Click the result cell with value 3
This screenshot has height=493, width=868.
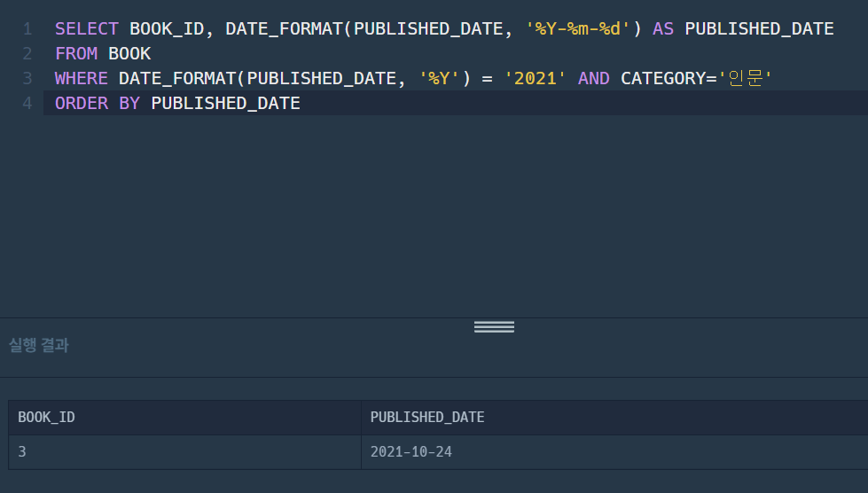[185, 452]
